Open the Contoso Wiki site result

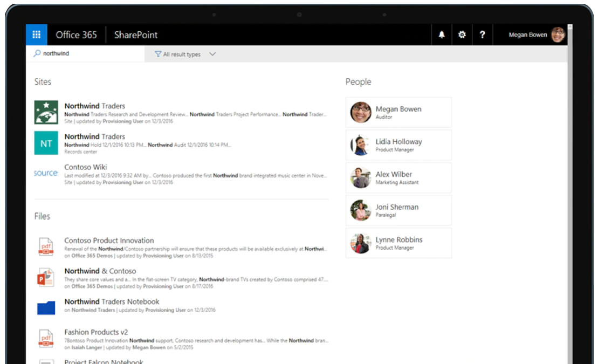click(x=85, y=167)
